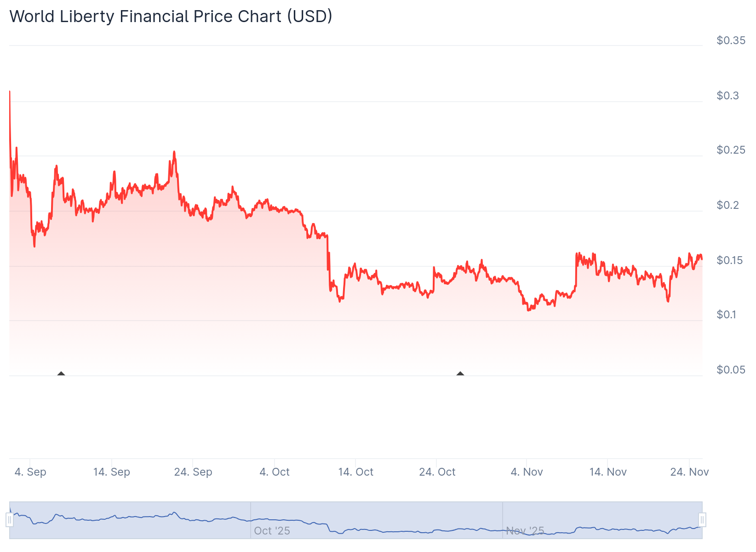Click the "24. Nov" date label

tap(689, 472)
